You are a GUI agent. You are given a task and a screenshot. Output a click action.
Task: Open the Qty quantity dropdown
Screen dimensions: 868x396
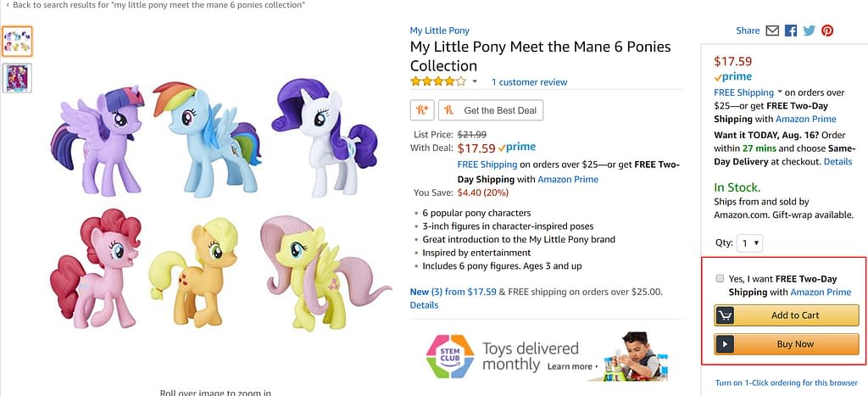pos(749,243)
